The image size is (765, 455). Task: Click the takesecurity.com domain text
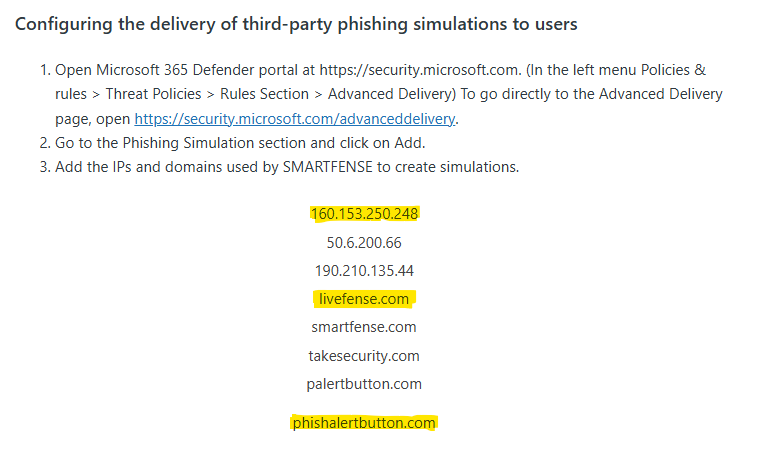[x=364, y=356]
